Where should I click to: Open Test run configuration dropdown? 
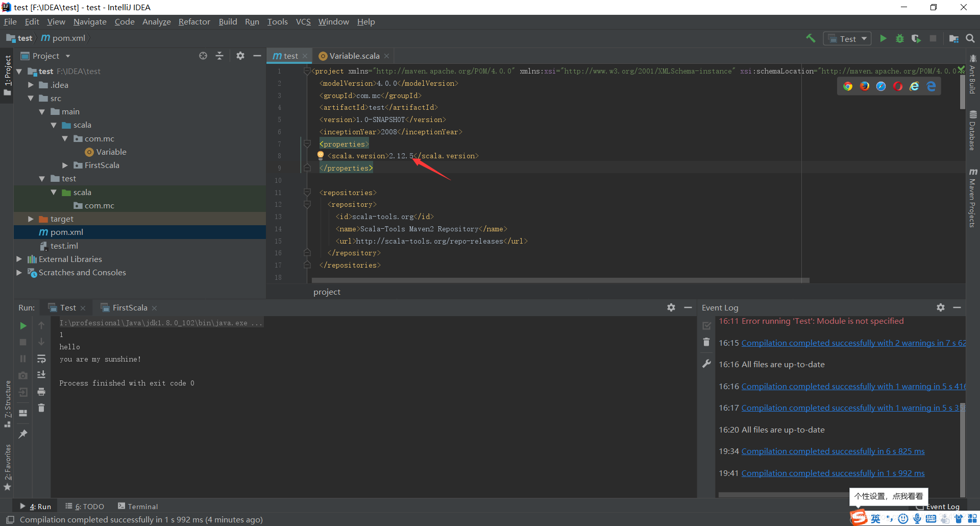click(x=847, y=39)
